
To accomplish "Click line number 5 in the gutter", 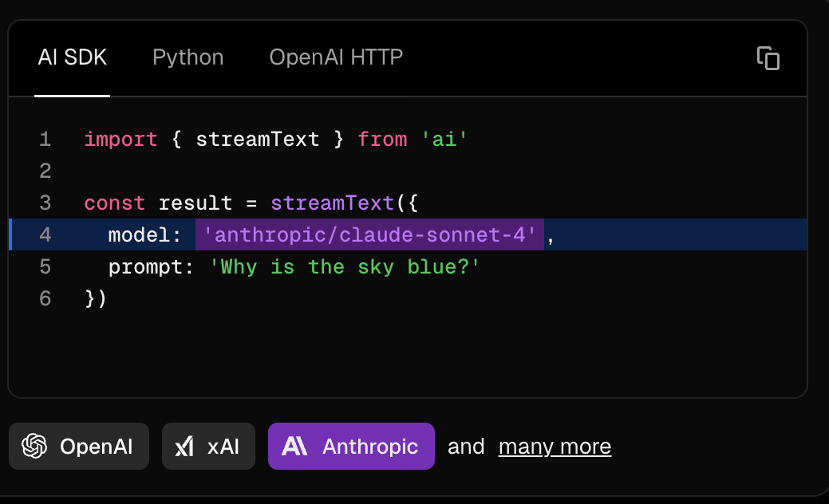I will (x=45, y=267).
